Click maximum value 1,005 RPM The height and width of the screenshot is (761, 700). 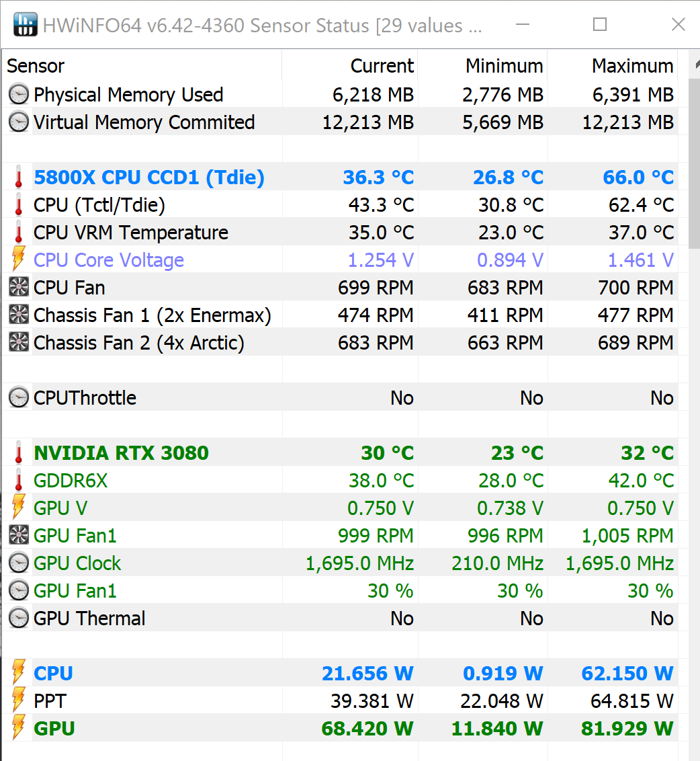pos(627,536)
